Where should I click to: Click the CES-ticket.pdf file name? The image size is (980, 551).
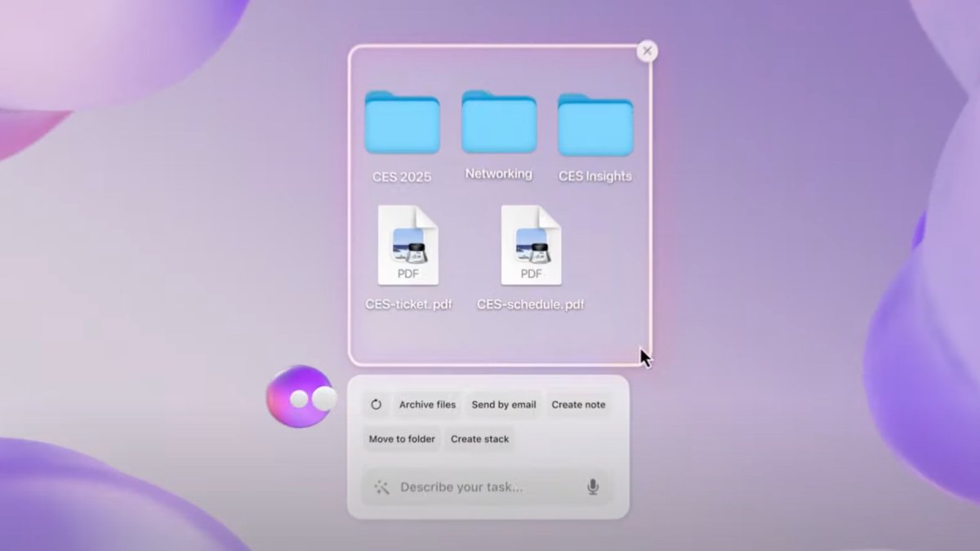(408, 304)
